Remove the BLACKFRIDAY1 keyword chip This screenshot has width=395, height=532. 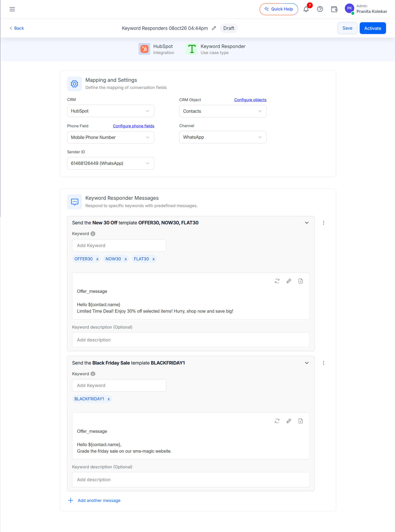(109, 399)
